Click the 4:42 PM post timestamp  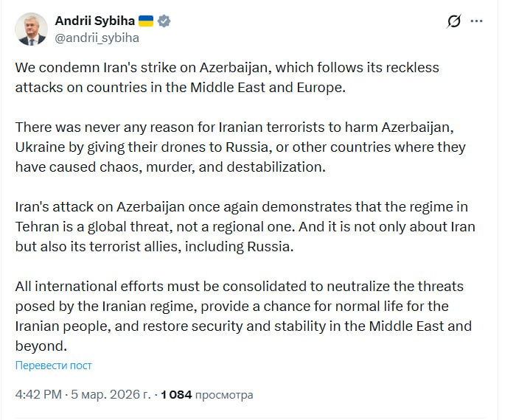coord(38,394)
